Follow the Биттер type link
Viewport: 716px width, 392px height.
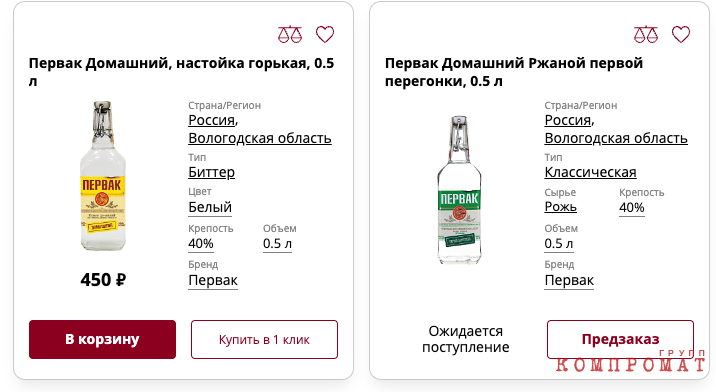click(211, 172)
